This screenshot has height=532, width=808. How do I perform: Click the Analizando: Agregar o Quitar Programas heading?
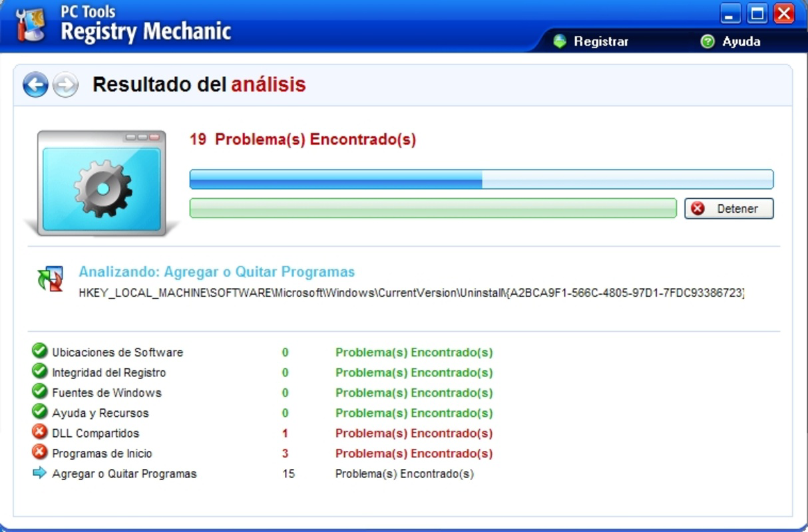[217, 272]
